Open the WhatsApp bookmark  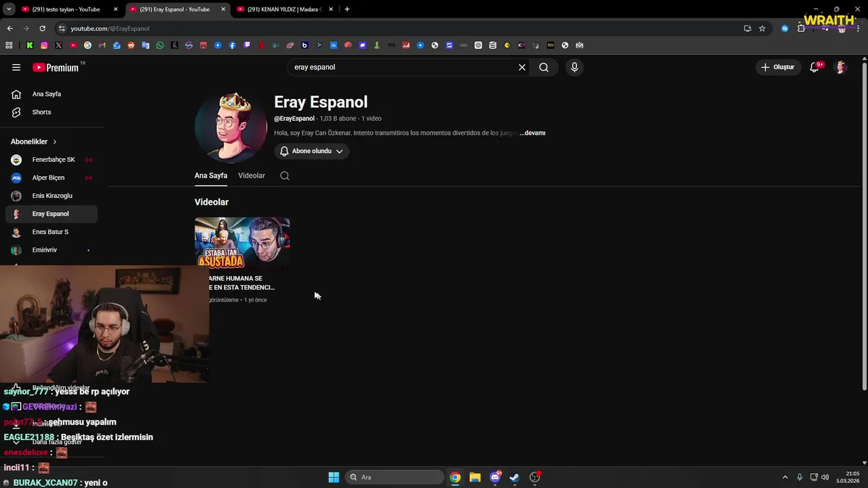pyautogui.click(x=160, y=45)
